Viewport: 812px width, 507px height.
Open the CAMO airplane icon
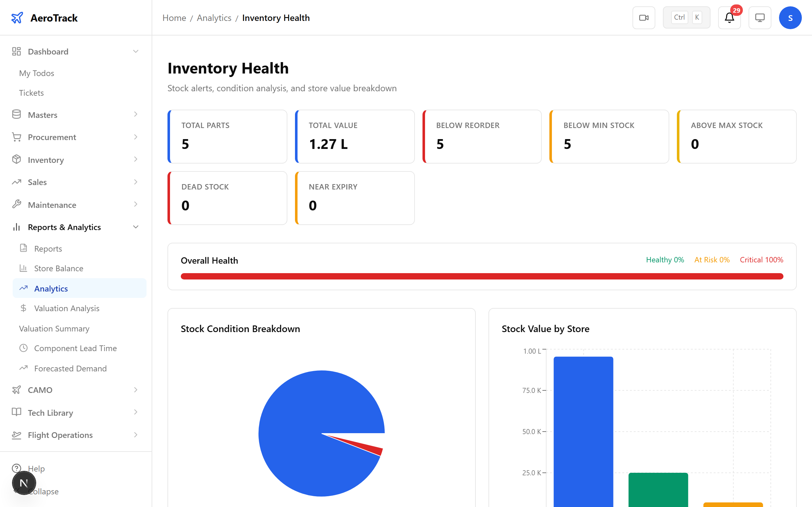coord(16,390)
